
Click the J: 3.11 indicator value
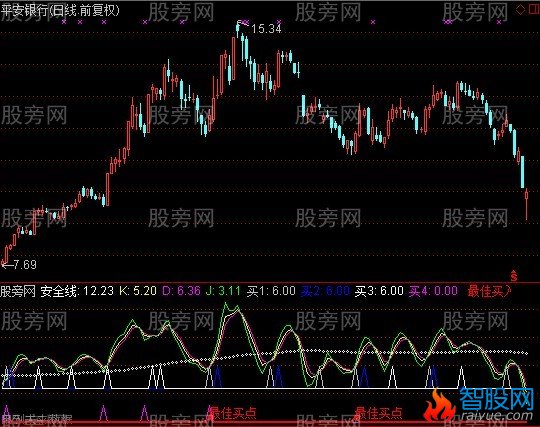point(223,291)
